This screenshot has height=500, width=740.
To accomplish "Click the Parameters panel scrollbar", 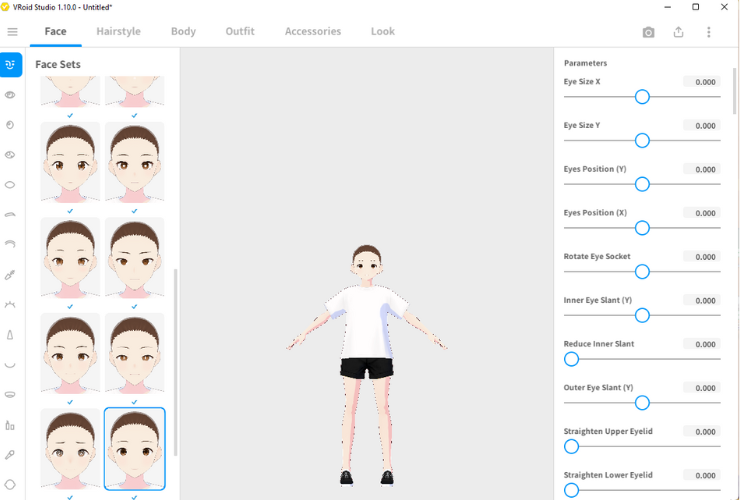I will tap(734, 91).
